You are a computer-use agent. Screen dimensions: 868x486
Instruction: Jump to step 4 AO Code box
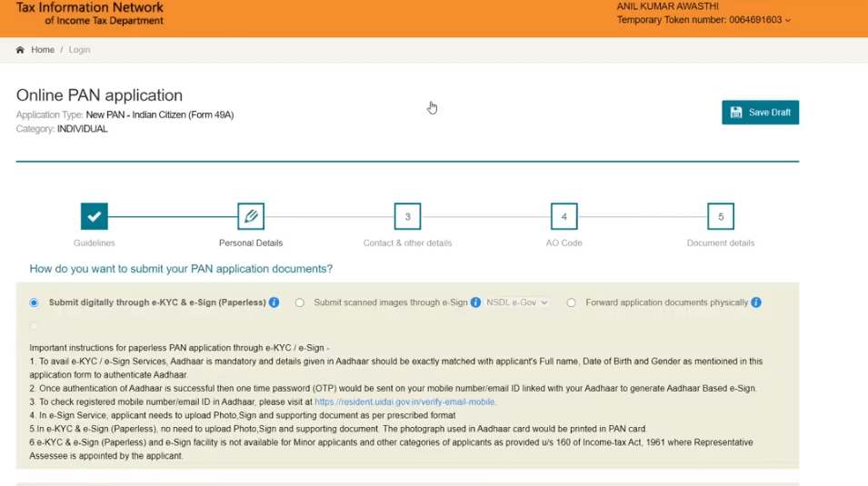pyautogui.click(x=564, y=216)
